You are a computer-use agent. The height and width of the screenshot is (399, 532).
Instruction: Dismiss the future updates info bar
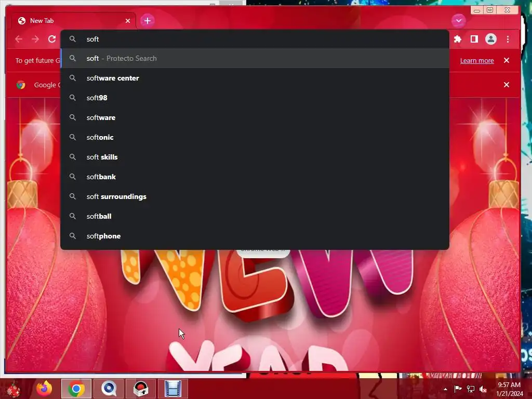pos(506,60)
